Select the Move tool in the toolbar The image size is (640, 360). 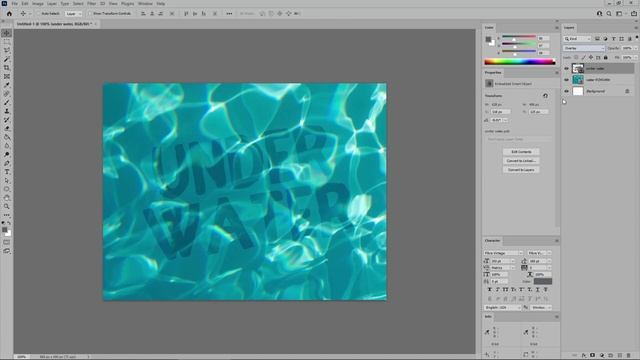click(x=7, y=33)
